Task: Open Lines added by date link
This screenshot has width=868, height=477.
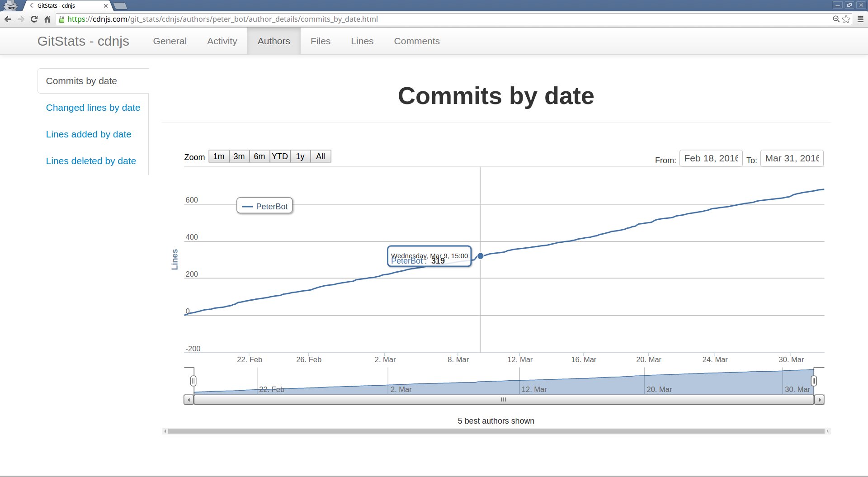Action: coord(89,134)
